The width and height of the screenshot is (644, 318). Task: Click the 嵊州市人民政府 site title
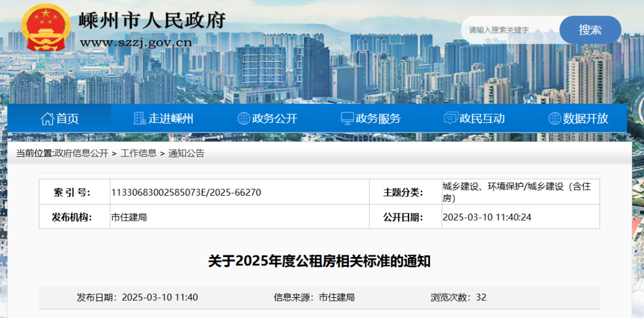tap(152, 20)
